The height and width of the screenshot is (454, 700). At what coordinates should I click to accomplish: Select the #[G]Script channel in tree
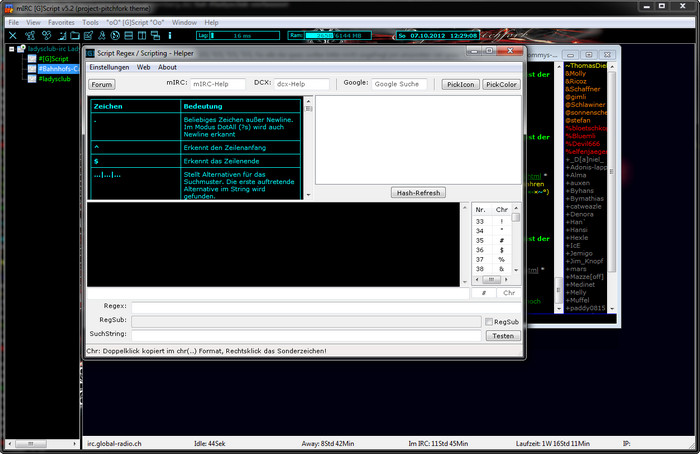pos(53,58)
